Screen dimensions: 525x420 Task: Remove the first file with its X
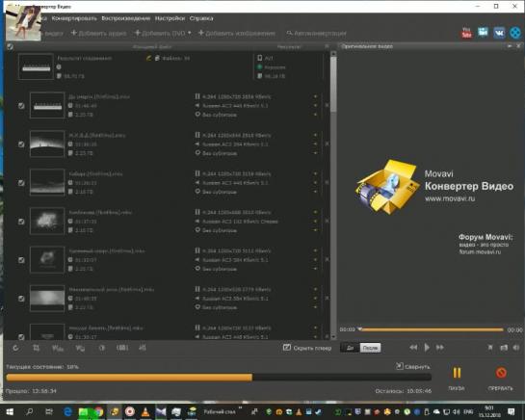[328, 105]
